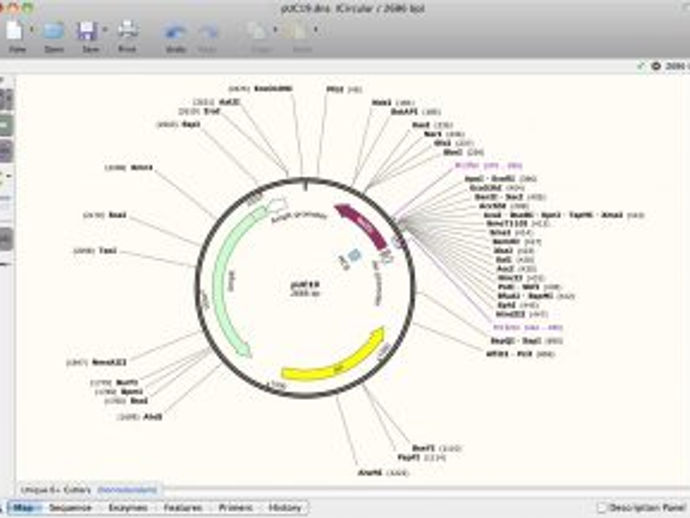Select the purple lacZ feature arrow
The image size is (690, 518).
click(x=364, y=226)
